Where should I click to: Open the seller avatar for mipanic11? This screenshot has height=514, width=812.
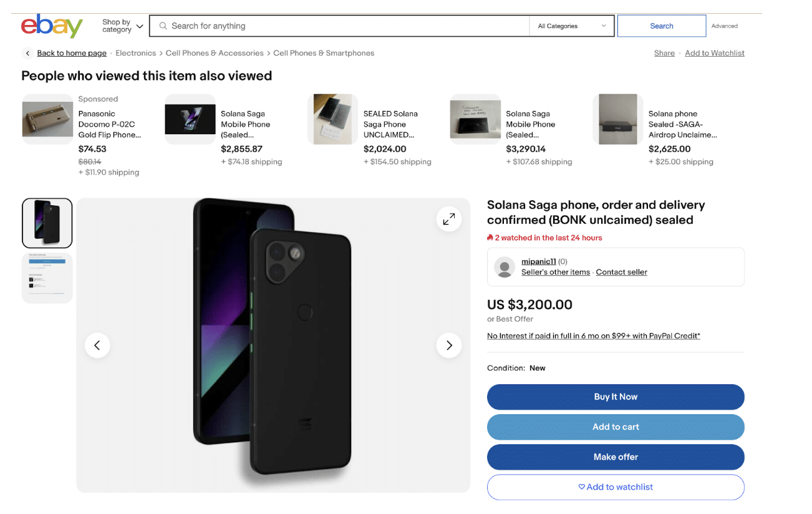pos(504,268)
